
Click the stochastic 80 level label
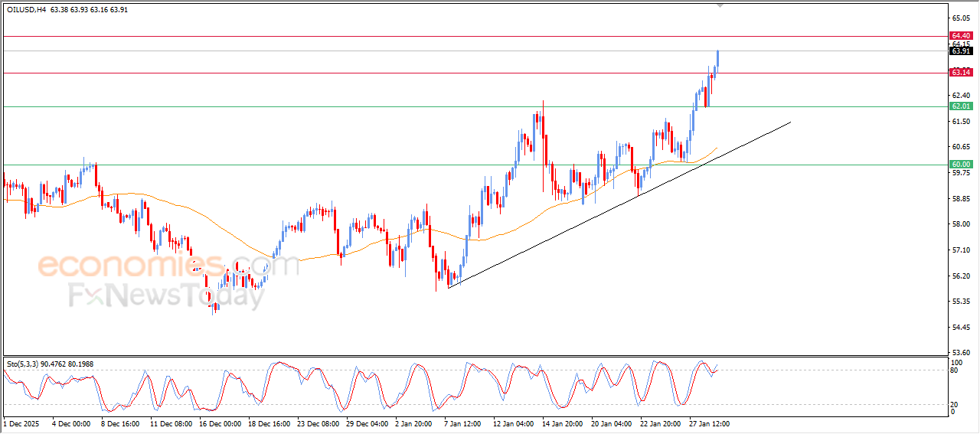(x=954, y=370)
